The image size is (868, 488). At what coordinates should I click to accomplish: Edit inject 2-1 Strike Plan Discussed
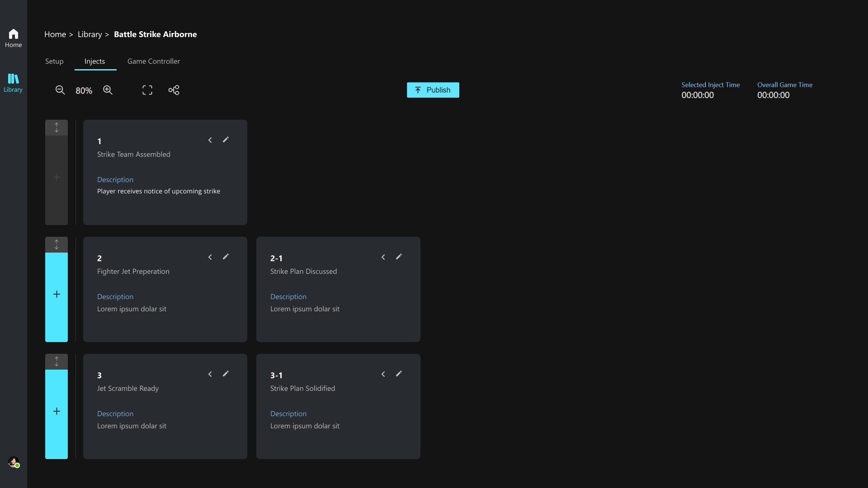399,257
